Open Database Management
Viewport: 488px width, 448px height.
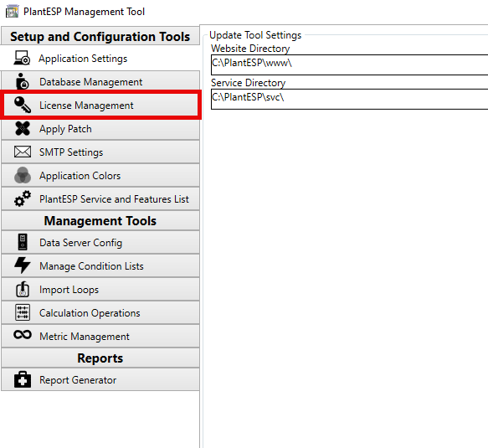coord(100,81)
